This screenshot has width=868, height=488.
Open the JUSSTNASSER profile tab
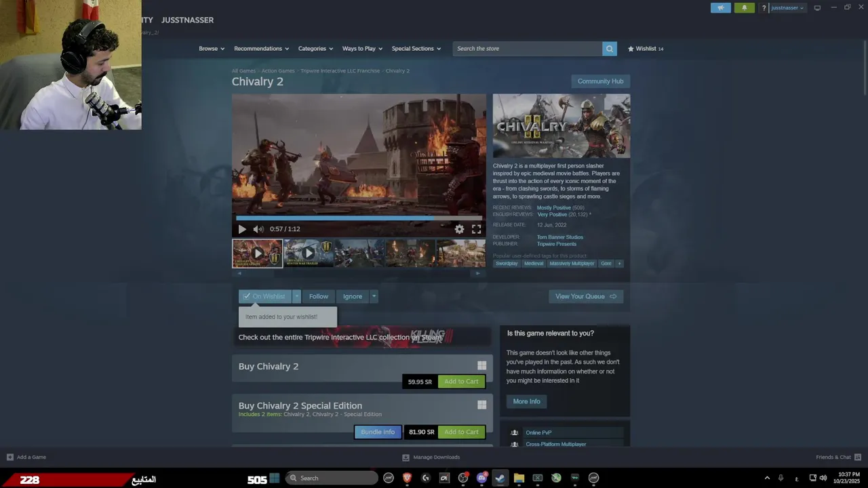pos(187,20)
